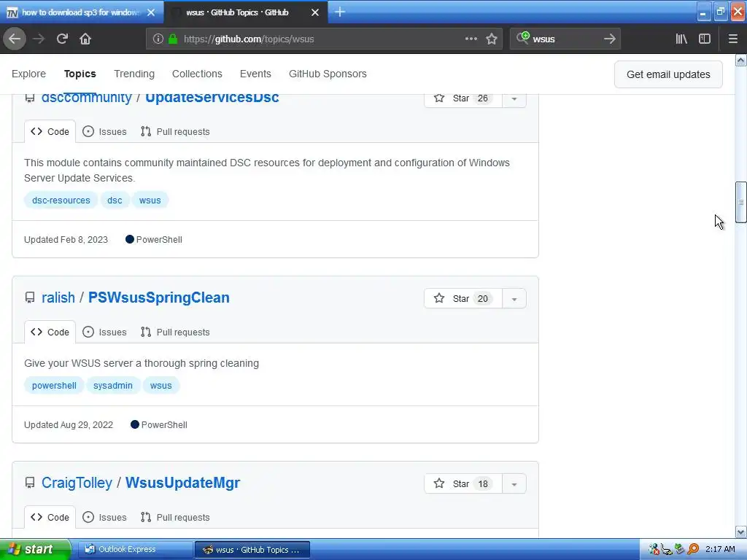Image resolution: width=747 pixels, height=560 pixels.
Task: Click the search magnifier icon in search box
Action: 522,38
